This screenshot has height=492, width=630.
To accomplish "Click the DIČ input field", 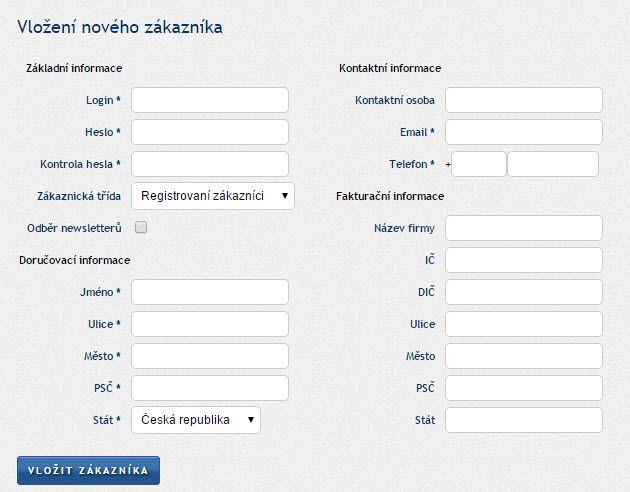I will [524, 292].
